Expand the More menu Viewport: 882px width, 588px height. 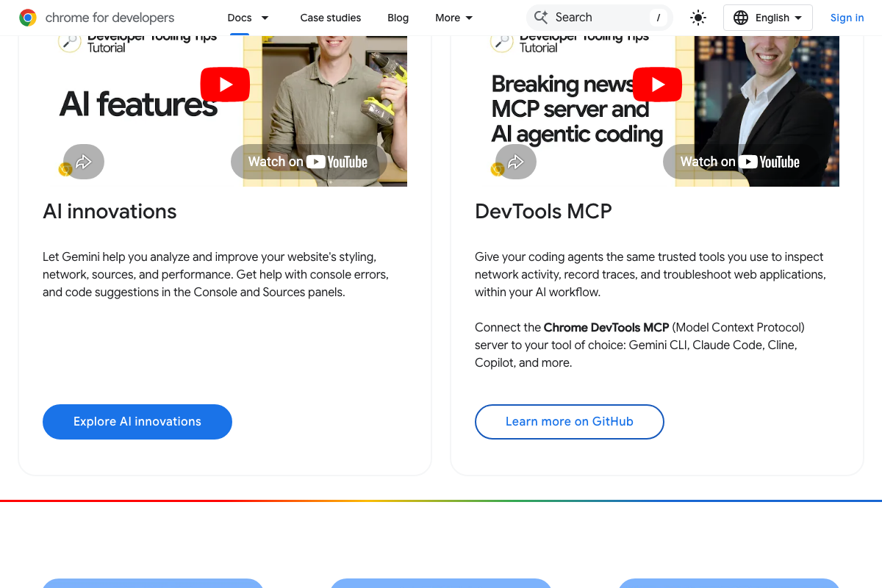click(x=454, y=18)
